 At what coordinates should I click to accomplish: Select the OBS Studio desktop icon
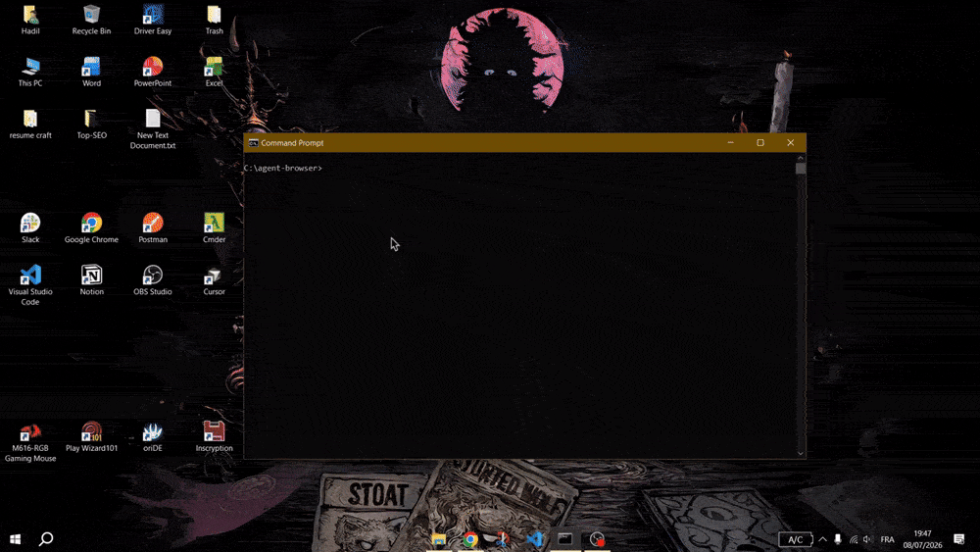click(153, 279)
